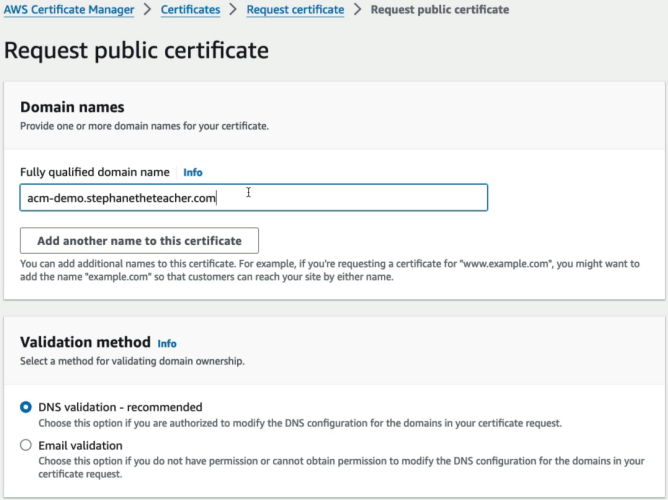
Task: Go to Certificates breadcrumb link
Action: pos(190,9)
